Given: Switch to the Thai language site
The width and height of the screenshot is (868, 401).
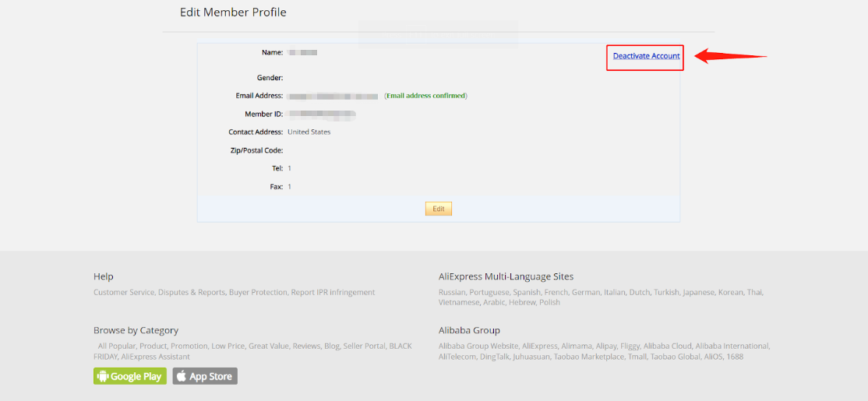Looking at the screenshot, I should coord(754,292).
